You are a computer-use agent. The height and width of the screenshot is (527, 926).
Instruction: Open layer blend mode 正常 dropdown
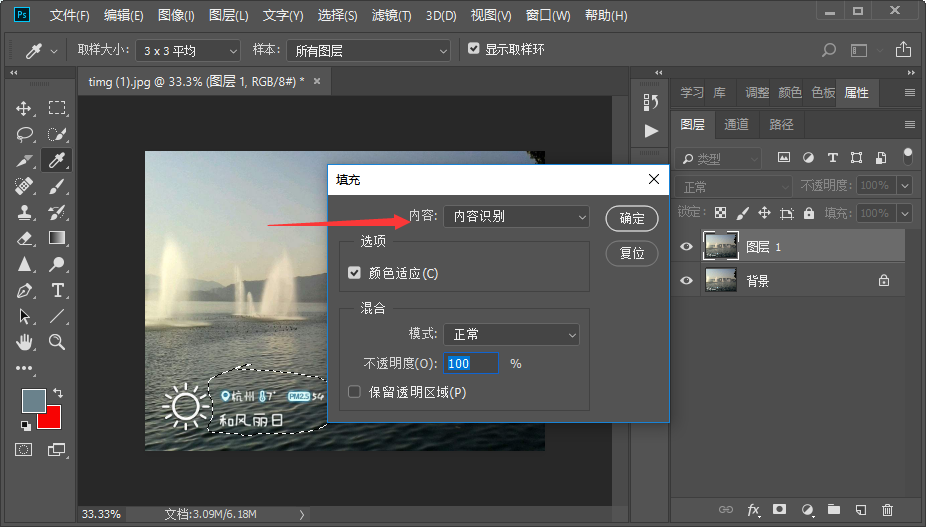(733, 187)
